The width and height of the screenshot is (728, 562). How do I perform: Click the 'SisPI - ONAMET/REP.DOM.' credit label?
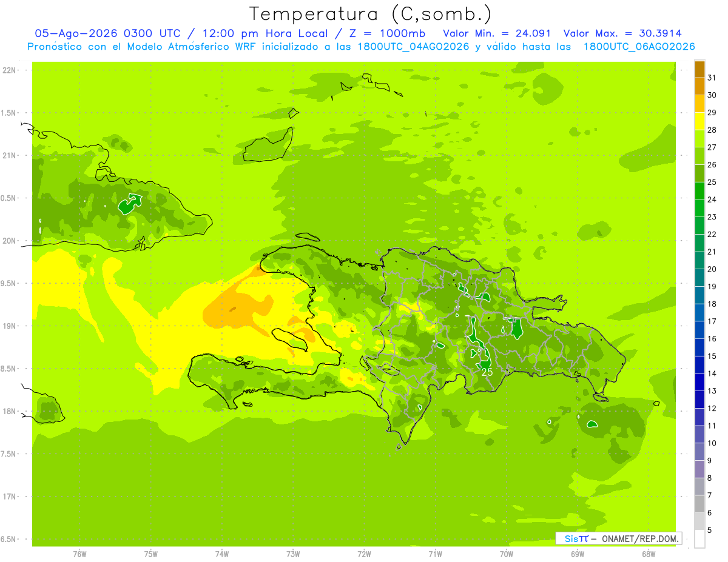[x=619, y=538]
